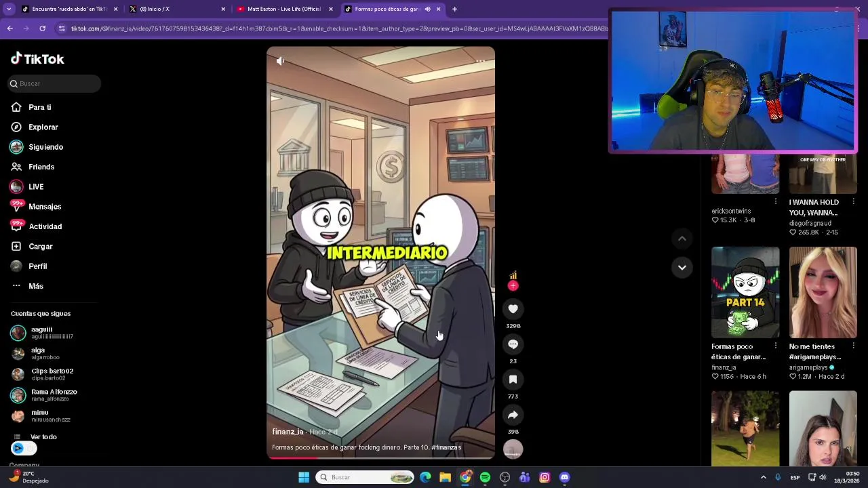This screenshot has height=488, width=868.
Task: Toggle the video volume speaker icon
Action: pyautogui.click(x=281, y=61)
